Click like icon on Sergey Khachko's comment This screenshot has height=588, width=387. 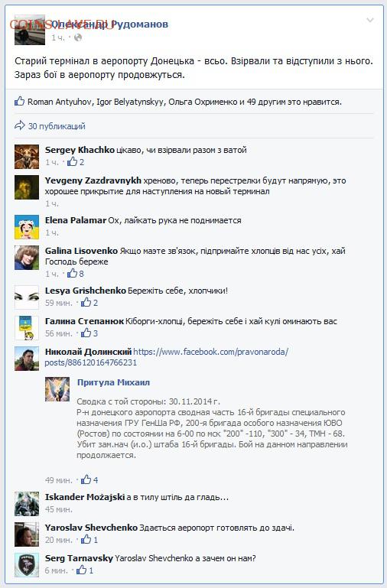73,161
